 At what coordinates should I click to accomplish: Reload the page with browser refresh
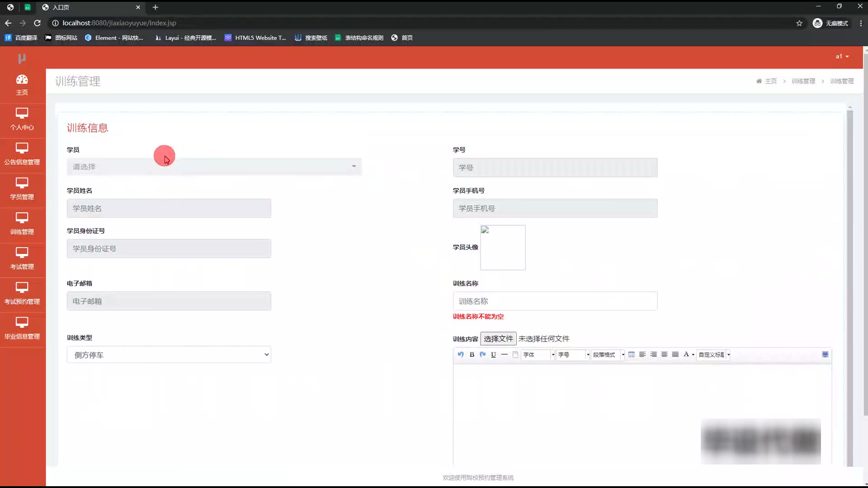tap(38, 23)
